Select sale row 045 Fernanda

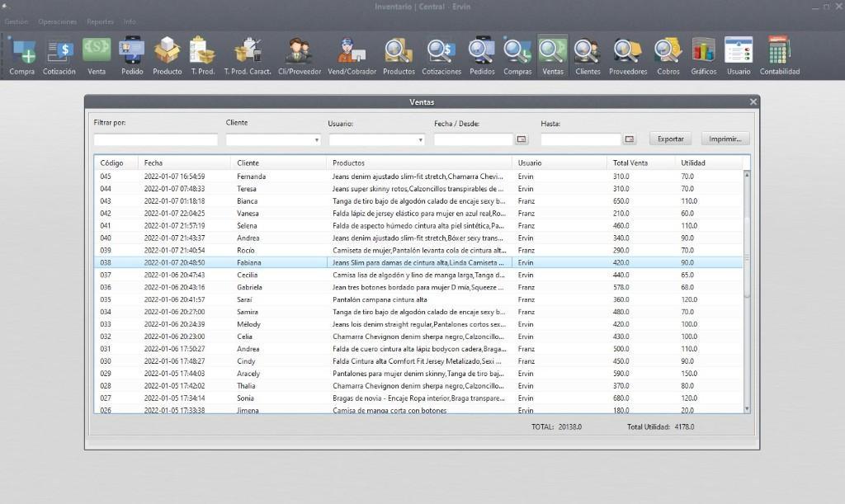coord(418,176)
